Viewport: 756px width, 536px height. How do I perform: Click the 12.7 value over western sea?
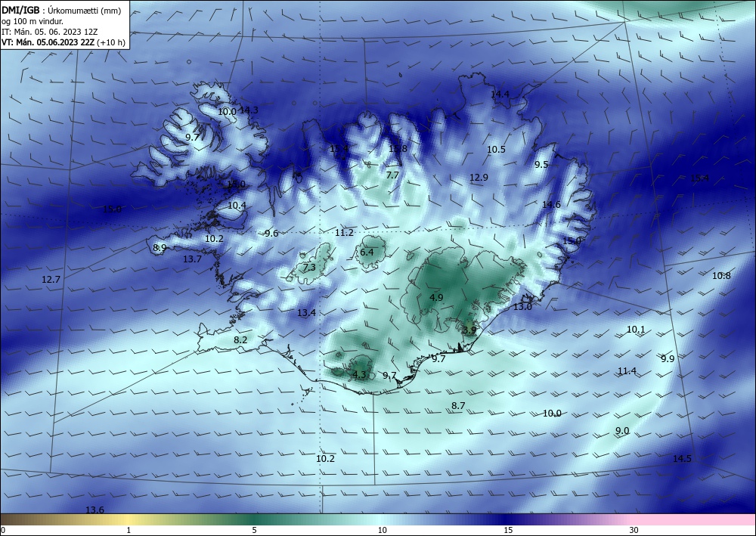point(51,279)
